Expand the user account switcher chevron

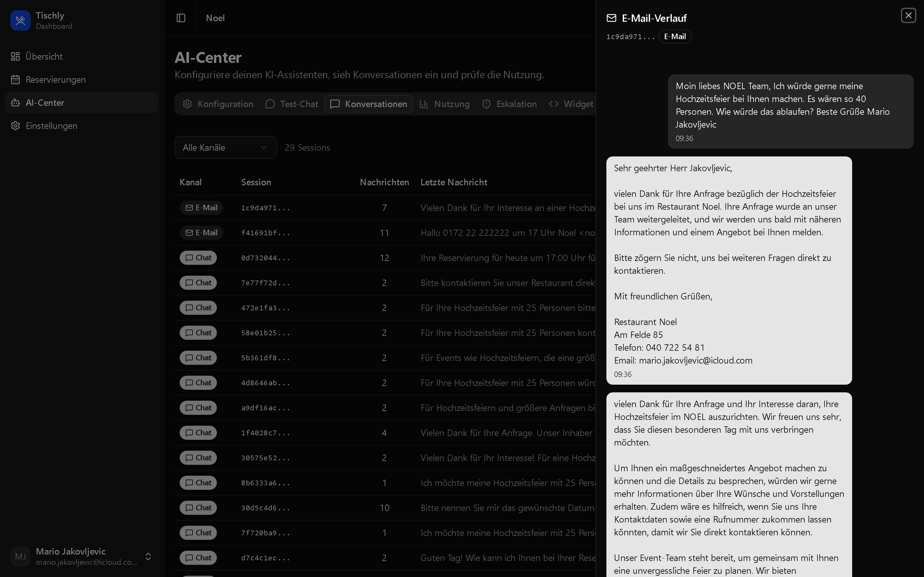tap(148, 556)
